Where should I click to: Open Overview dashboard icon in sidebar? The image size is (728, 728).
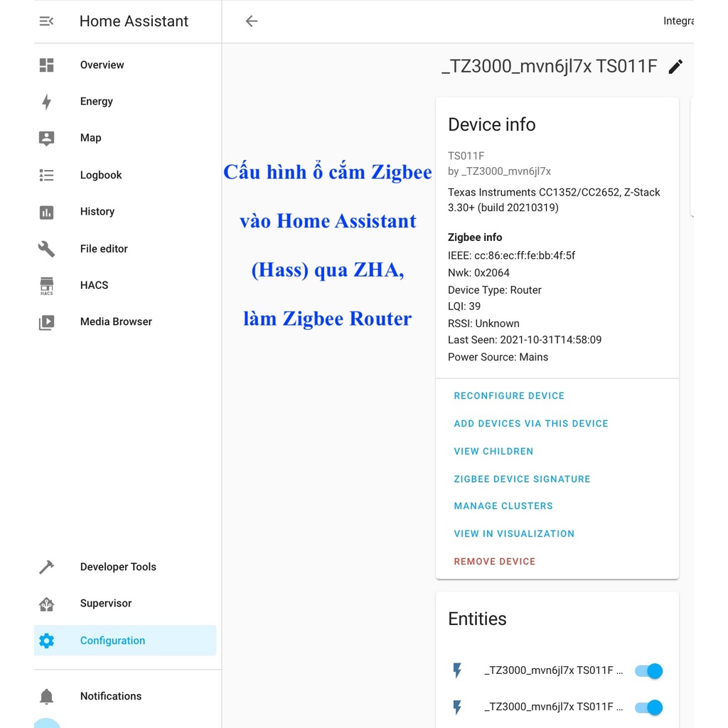[x=46, y=65]
